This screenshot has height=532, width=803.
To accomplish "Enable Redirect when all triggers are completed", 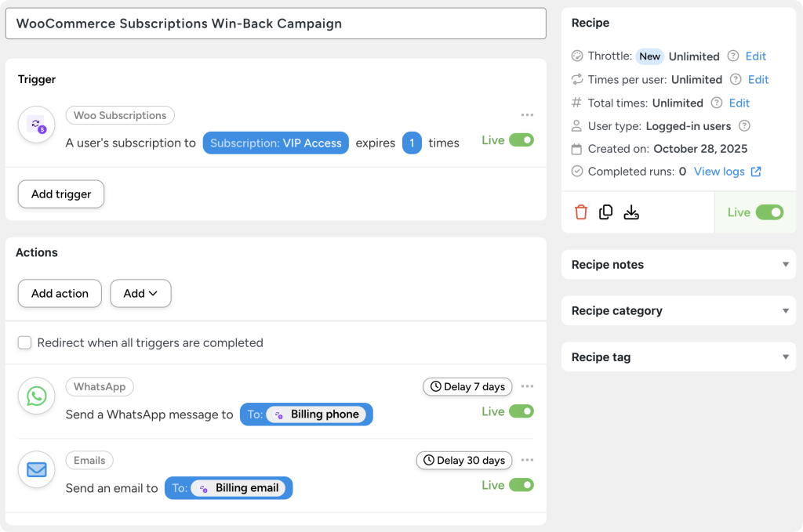I will 24,342.
